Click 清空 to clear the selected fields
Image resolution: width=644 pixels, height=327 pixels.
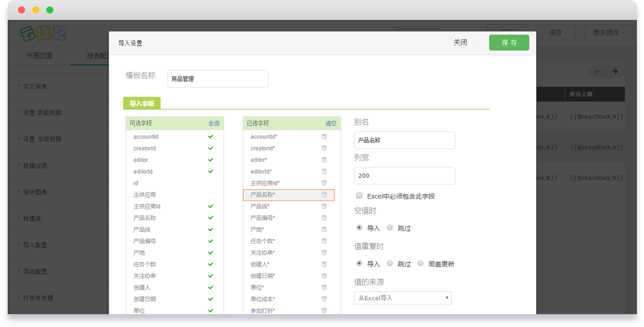(330, 123)
